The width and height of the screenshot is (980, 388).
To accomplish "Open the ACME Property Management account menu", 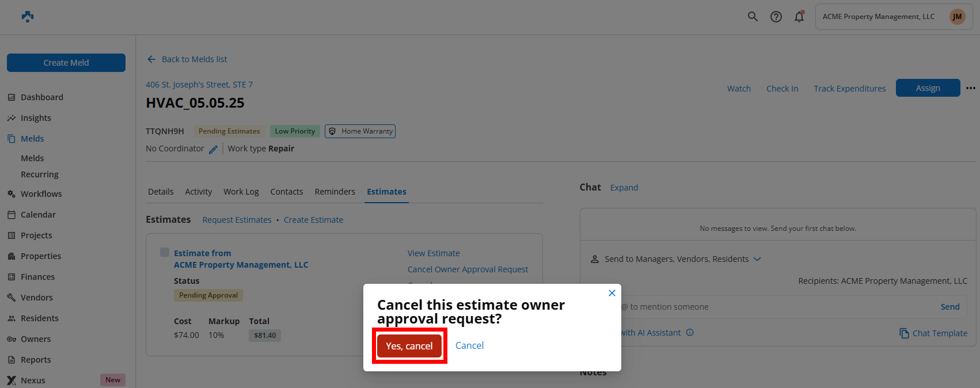I will [893, 17].
